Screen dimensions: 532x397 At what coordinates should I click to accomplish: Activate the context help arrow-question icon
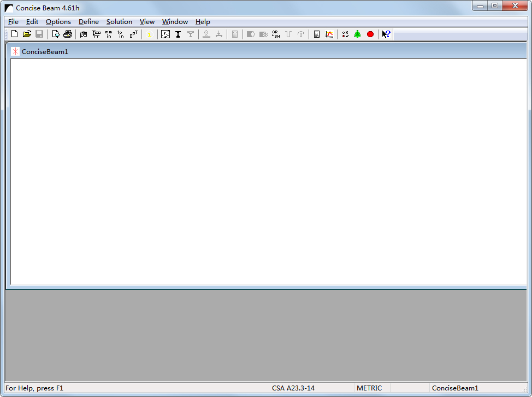[x=386, y=34]
